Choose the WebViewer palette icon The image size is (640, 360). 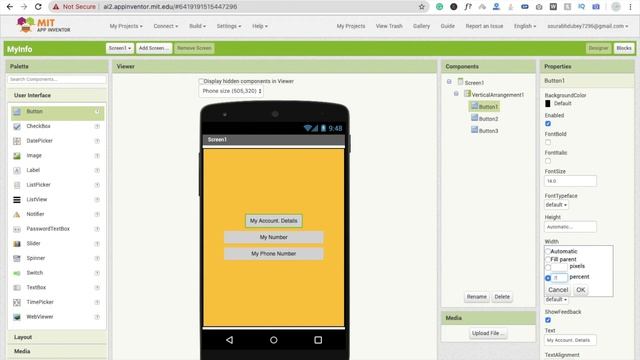[x=17, y=317]
